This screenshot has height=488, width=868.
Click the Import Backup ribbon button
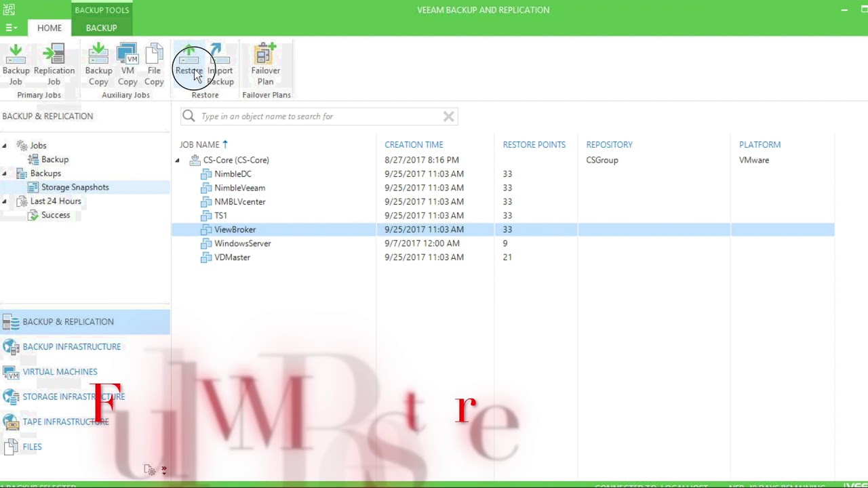[220, 64]
